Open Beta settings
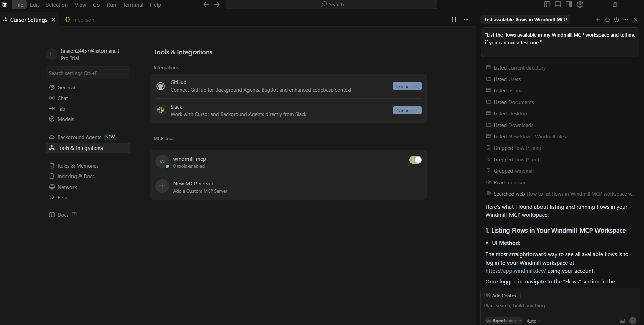Image resolution: width=644 pixels, height=325 pixels. pos(88,197)
